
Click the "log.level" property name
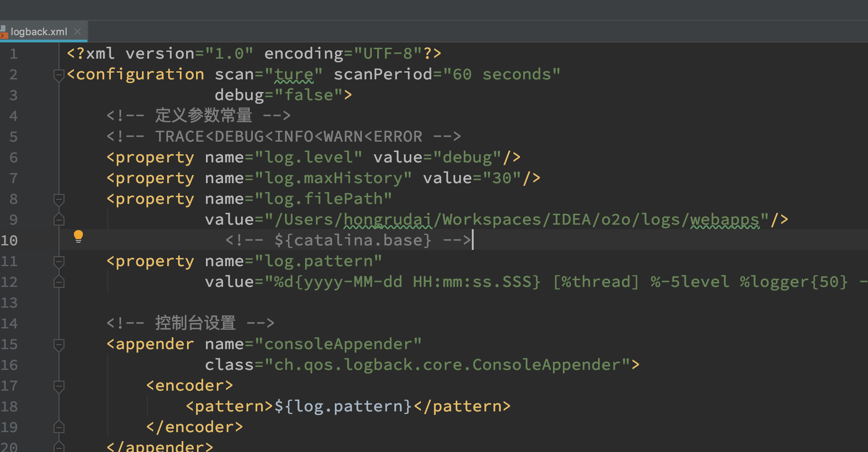click(309, 157)
